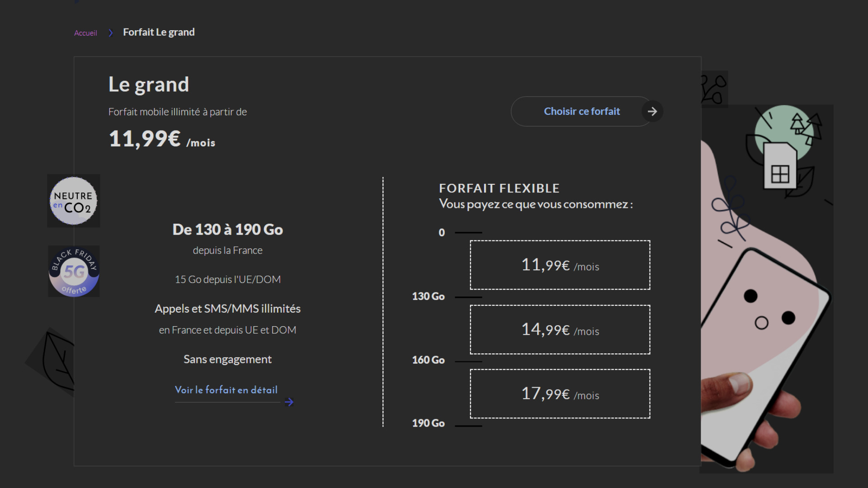Image resolution: width=868 pixels, height=488 pixels.
Task: Select the 11,99€ /mois price tier box
Action: 560,265
